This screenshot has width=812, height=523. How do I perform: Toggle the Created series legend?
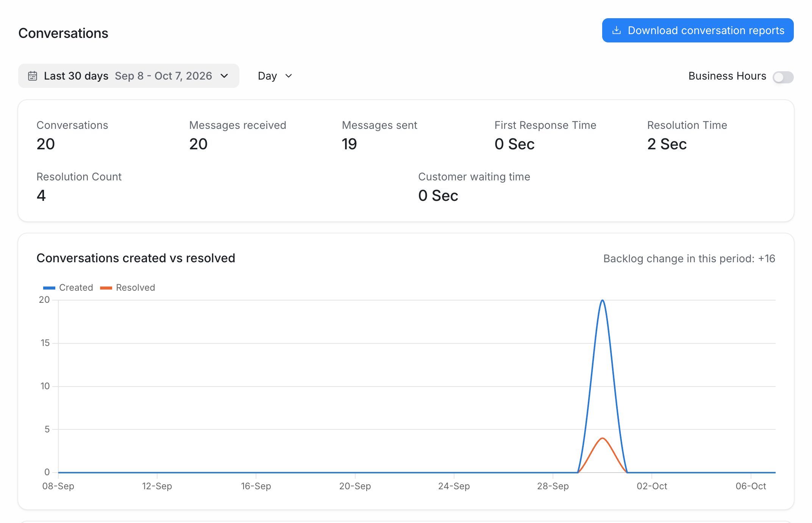click(68, 288)
